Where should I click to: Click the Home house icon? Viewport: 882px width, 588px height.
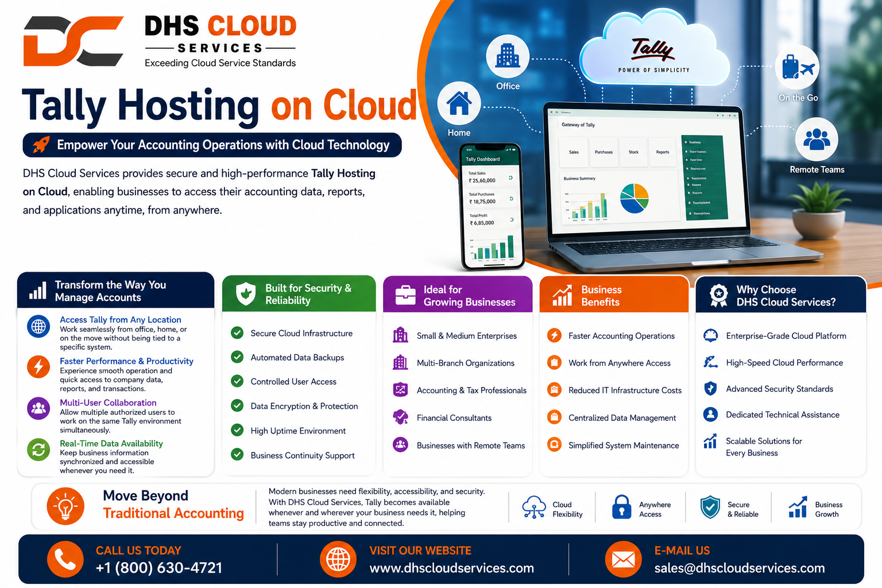459,104
